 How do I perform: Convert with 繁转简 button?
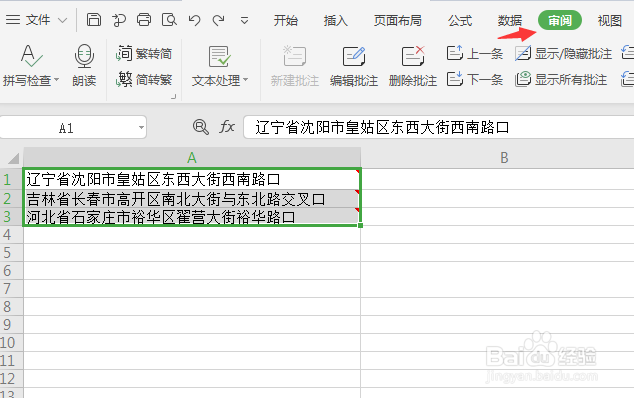coord(144,53)
